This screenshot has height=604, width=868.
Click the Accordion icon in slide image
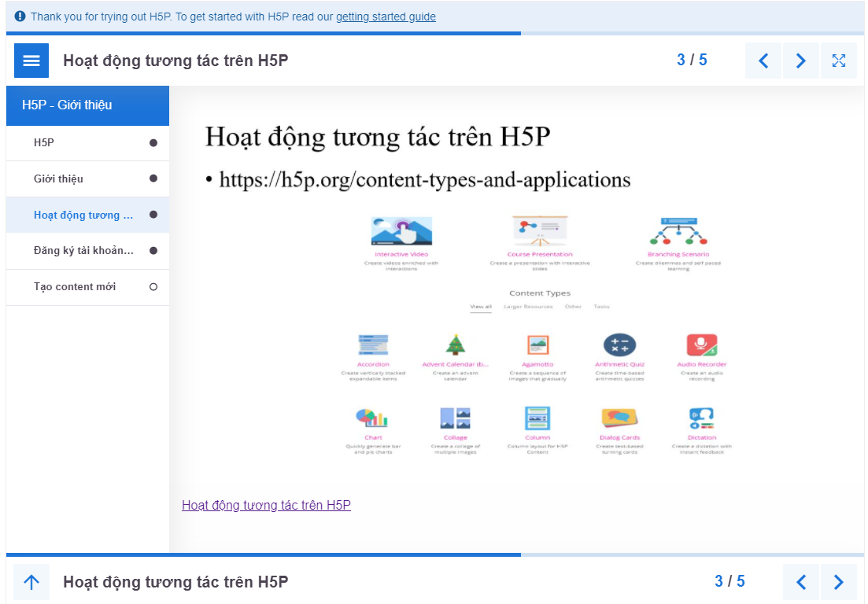pos(373,345)
